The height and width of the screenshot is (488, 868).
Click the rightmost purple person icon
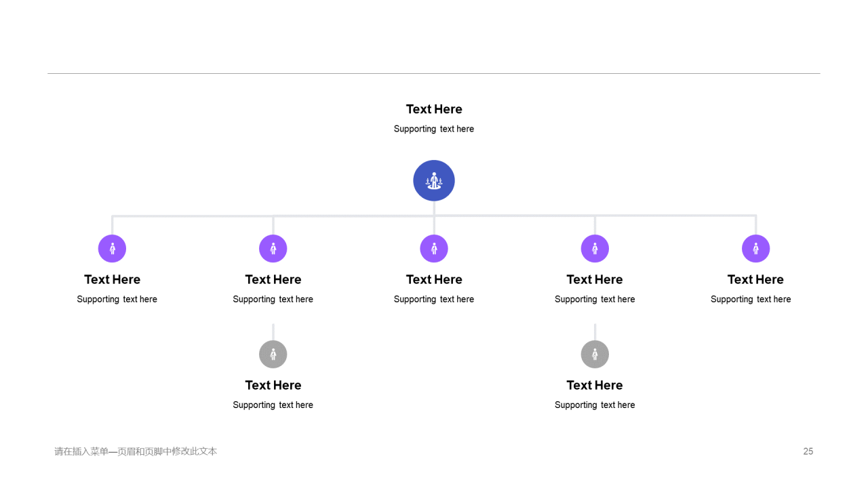(755, 249)
